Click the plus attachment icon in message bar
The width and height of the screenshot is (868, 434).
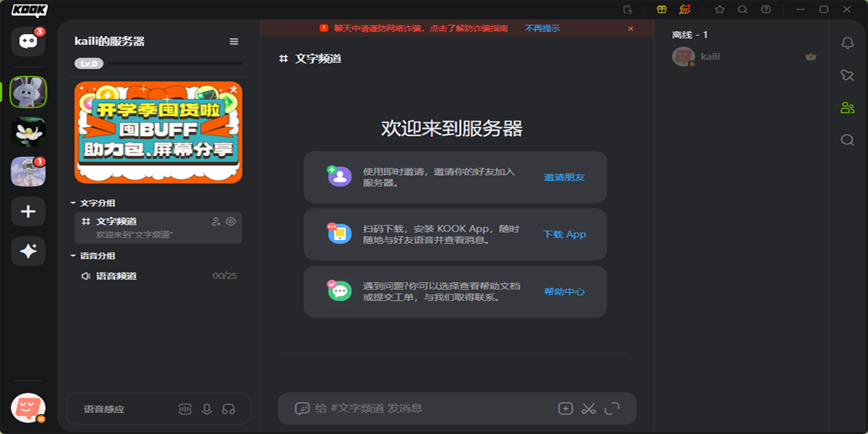(566, 408)
